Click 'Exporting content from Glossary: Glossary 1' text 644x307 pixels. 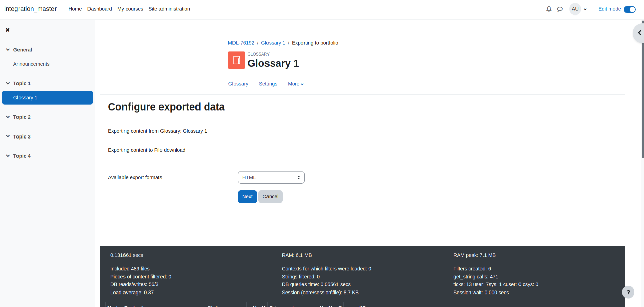157,131
